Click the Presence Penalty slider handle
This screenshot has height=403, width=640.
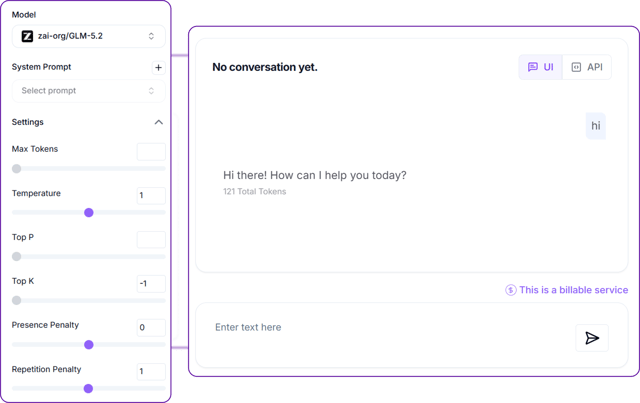pyautogui.click(x=89, y=345)
